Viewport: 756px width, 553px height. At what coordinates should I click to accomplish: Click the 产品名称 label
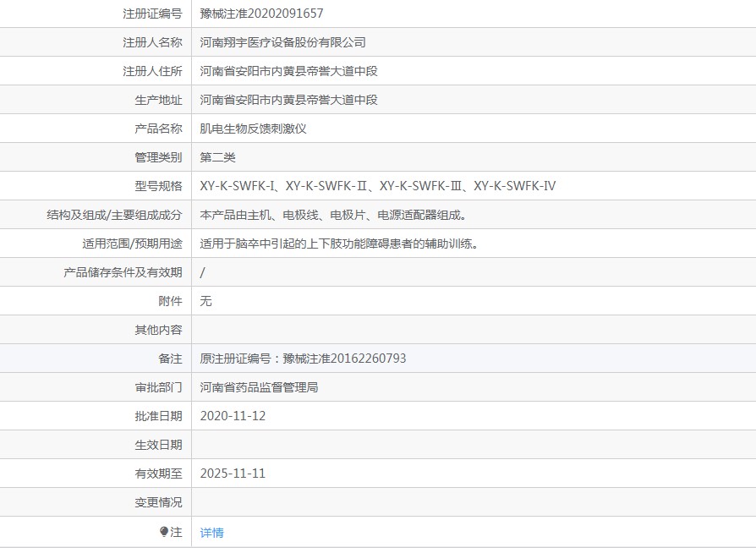158,129
